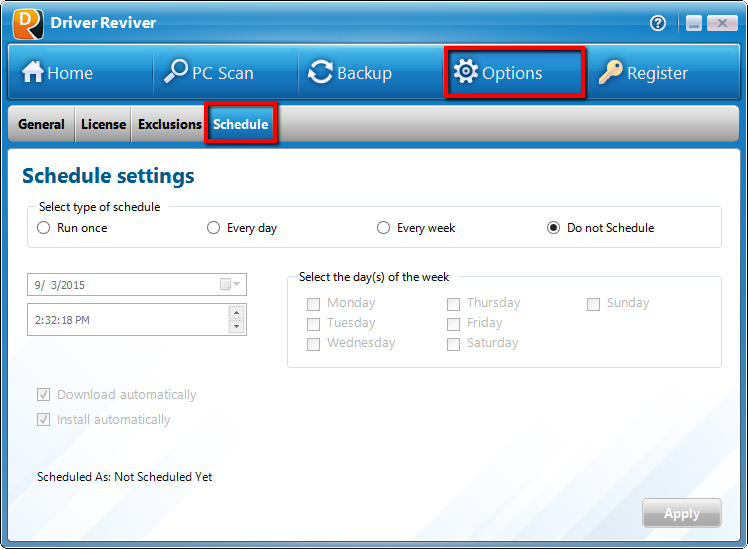Image resolution: width=748 pixels, height=549 pixels.
Task: Open help via the question mark icon
Action: point(658,23)
